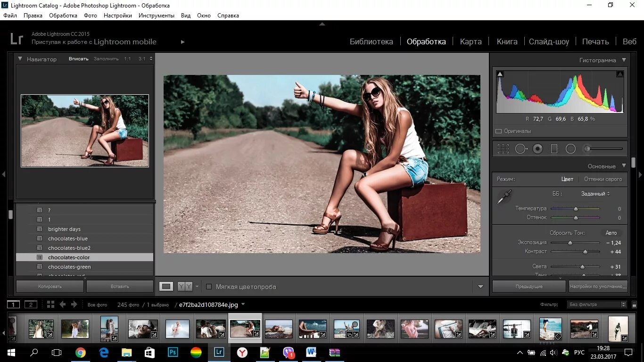Go back with the left arrow icon
Viewport: 644px width, 362px height.
click(63, 304)
